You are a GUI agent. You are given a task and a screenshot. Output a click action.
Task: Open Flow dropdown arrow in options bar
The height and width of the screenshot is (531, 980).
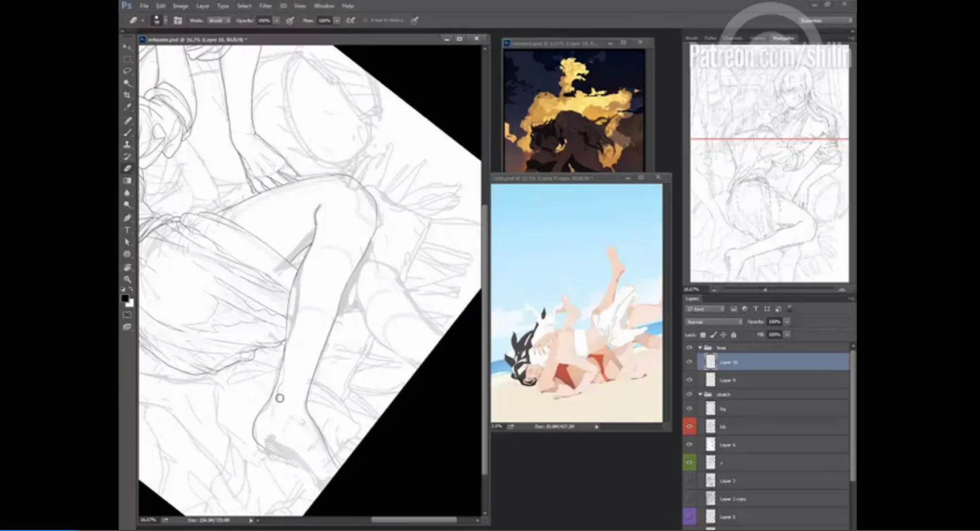pos(337,21)
